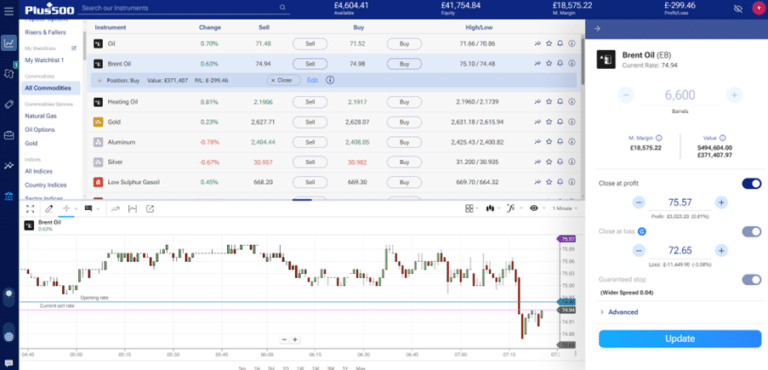Collapse Brent Oil position row arrow
The height and width of the screenshot is (370, 768).
click(99, 80)
